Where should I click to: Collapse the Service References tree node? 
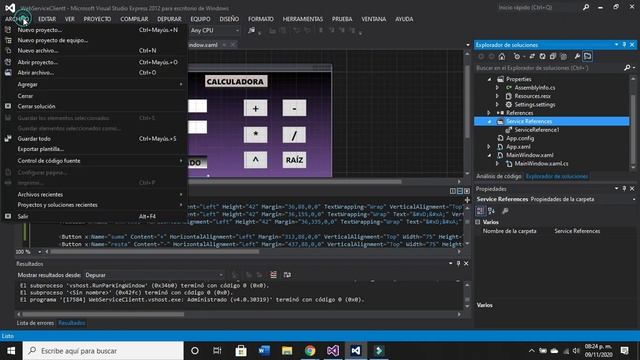point(489,121)
